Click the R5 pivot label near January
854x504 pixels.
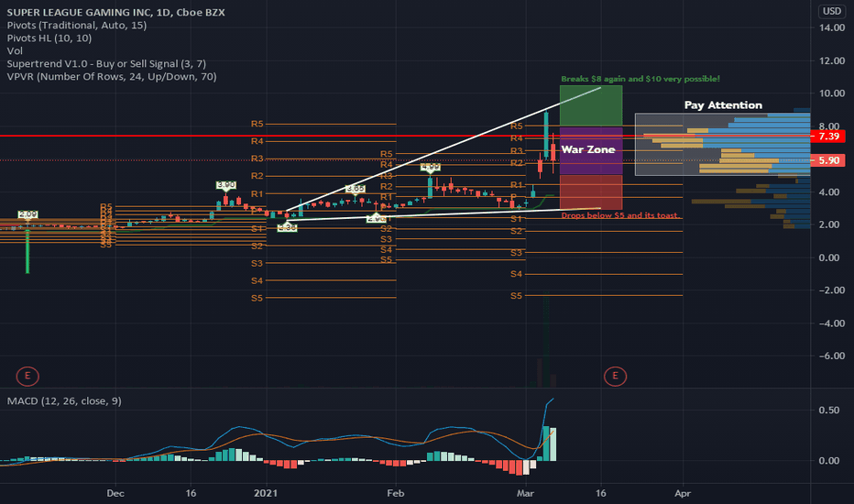pos(257,124)
